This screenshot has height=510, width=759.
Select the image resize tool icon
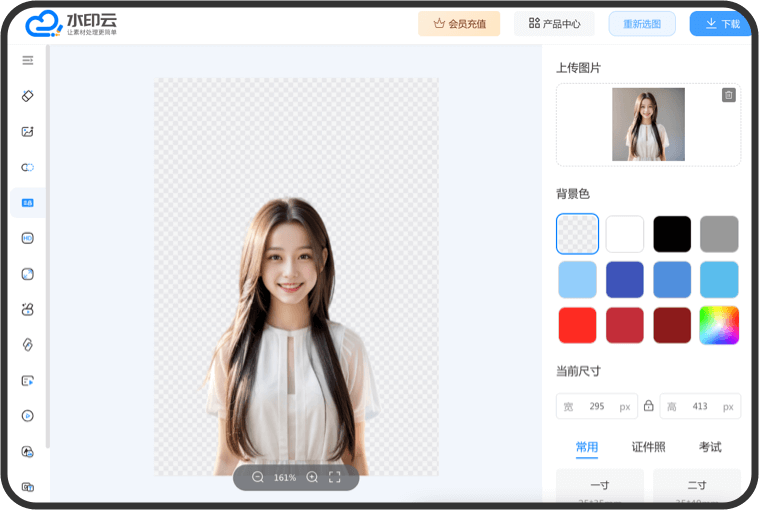tap(28, 274)
